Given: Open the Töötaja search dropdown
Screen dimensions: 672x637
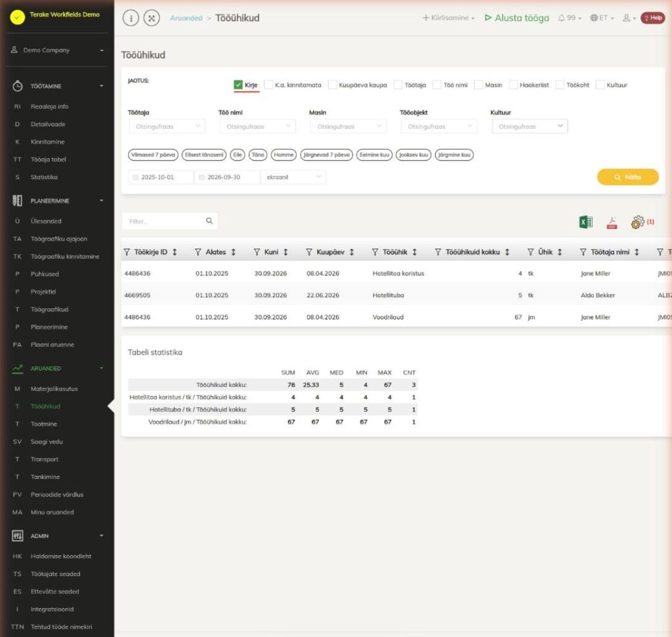Looking at the screenshot, I should click(167, 127).
